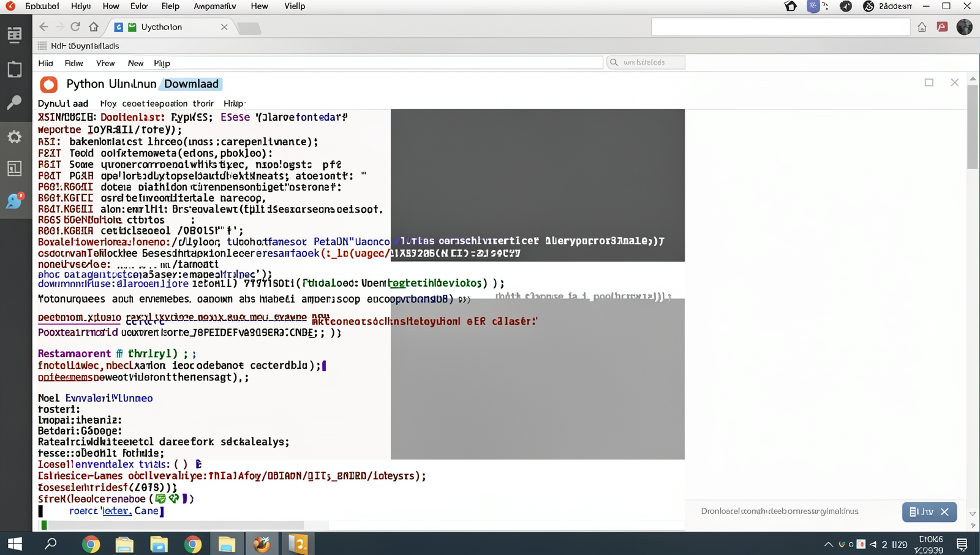Click underlined pectmom.xtuaio text
980x555 pixels.
80,317
